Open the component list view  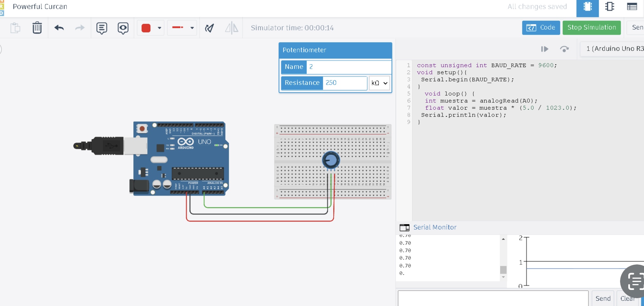point(632,7)
